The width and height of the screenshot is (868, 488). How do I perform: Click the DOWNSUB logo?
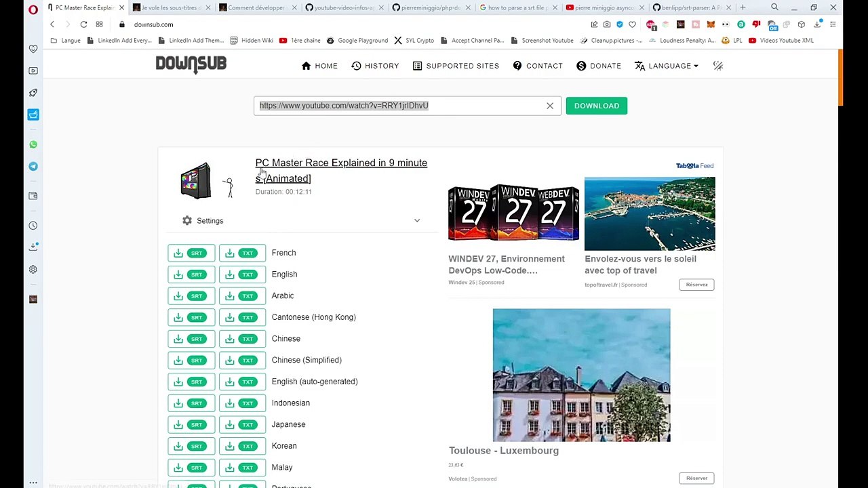click(191, 64)
